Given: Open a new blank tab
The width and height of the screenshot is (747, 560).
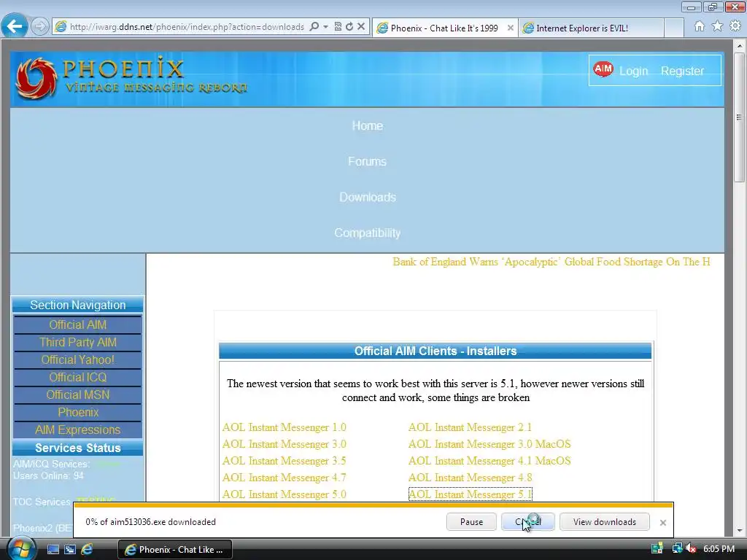Looking at the screenshot, I should pos(674,28).
